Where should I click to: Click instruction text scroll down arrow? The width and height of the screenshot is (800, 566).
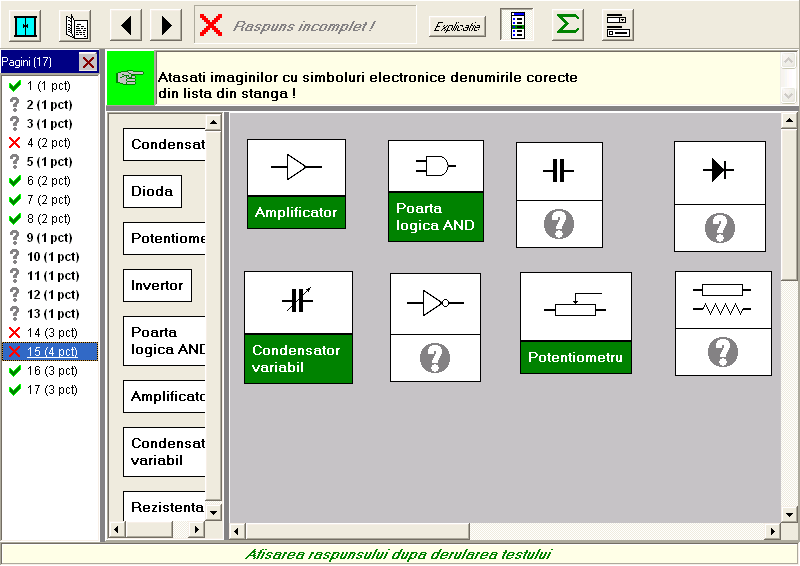pos(788,95)
